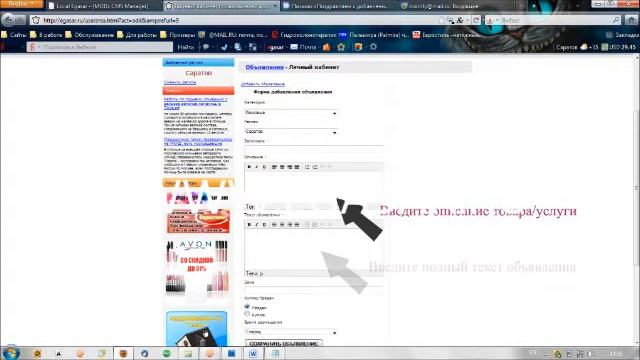Open Примеры bookmarks folder
The height and width of the screenshot is (360, 640).
178,35
